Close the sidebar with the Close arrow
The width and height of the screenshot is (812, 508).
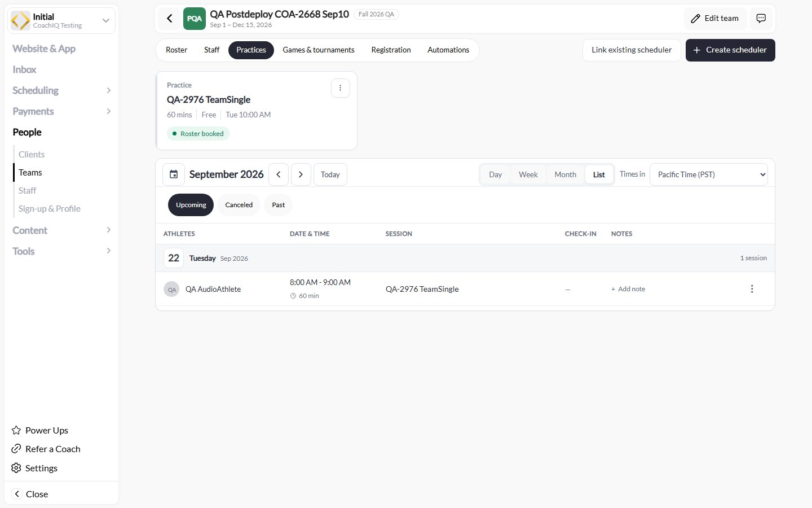pyautogui.click(x=30, y=494)
